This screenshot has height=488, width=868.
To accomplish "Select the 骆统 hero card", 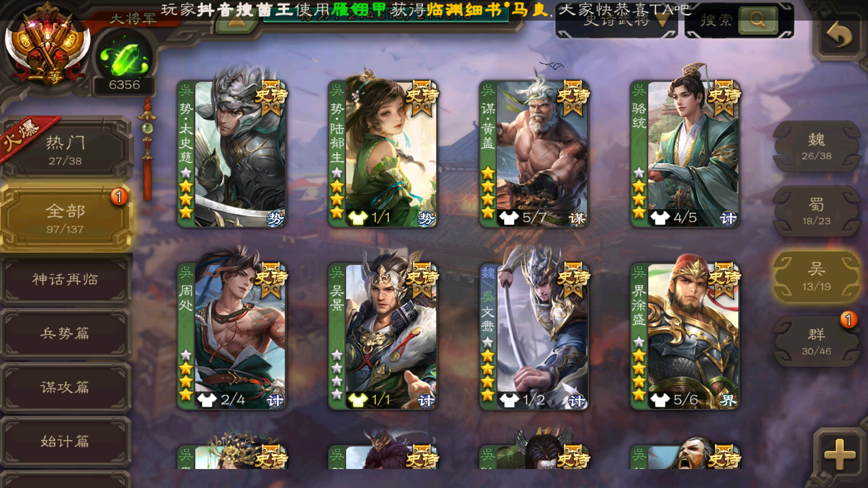I will (x=685, y=154).
